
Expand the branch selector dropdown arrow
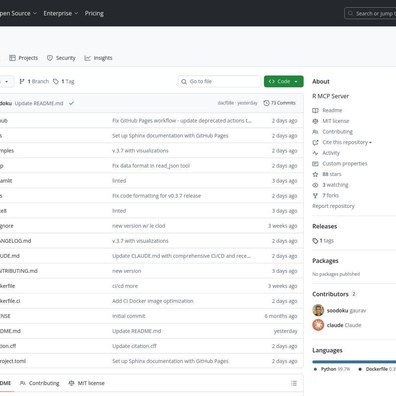[x=7, y=81]
